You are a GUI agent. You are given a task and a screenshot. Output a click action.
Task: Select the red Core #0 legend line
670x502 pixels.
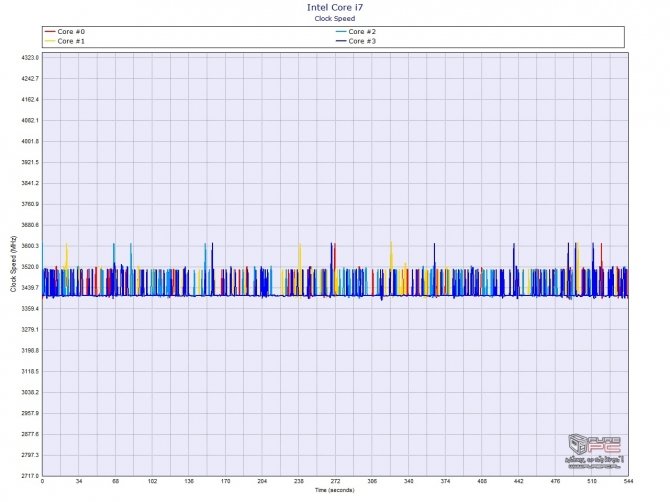tap(50, 32)
